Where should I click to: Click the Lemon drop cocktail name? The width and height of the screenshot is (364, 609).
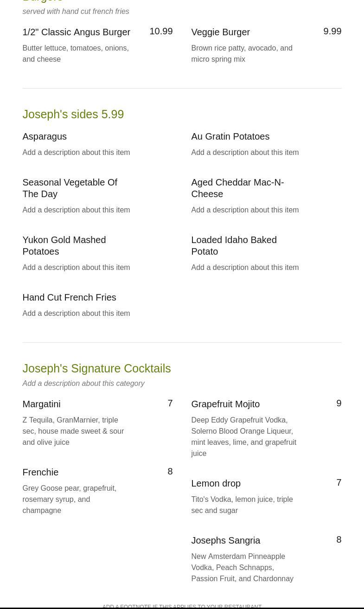coord(216,483)
